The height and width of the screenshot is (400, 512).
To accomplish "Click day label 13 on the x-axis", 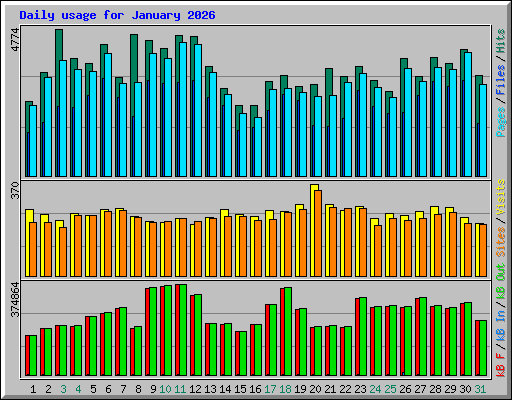I will (210, 389).
